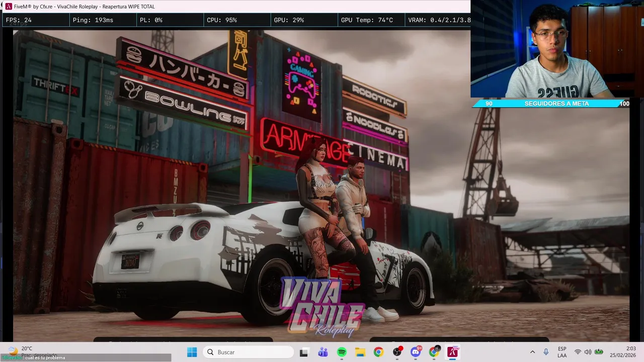Change ESP LAA keyboard language
The width and height of the screenshot is (644, 362).
[562, 352]
